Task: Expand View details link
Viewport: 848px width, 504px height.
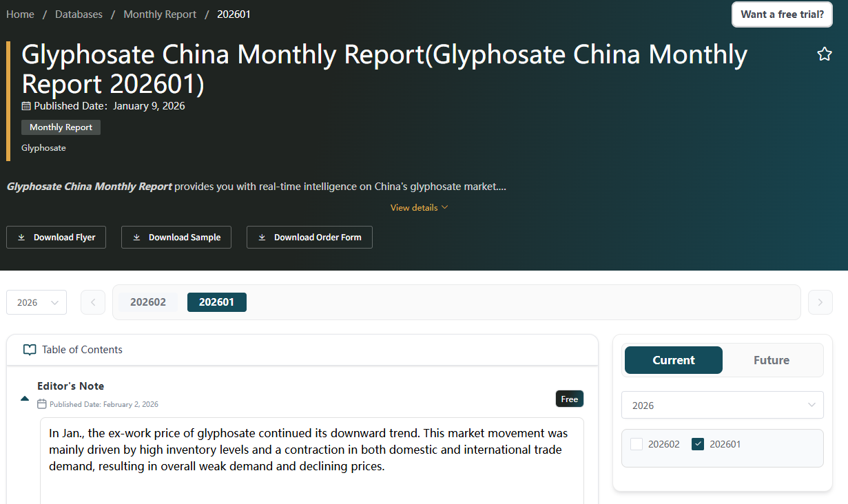Action: (x=419, y=207)
